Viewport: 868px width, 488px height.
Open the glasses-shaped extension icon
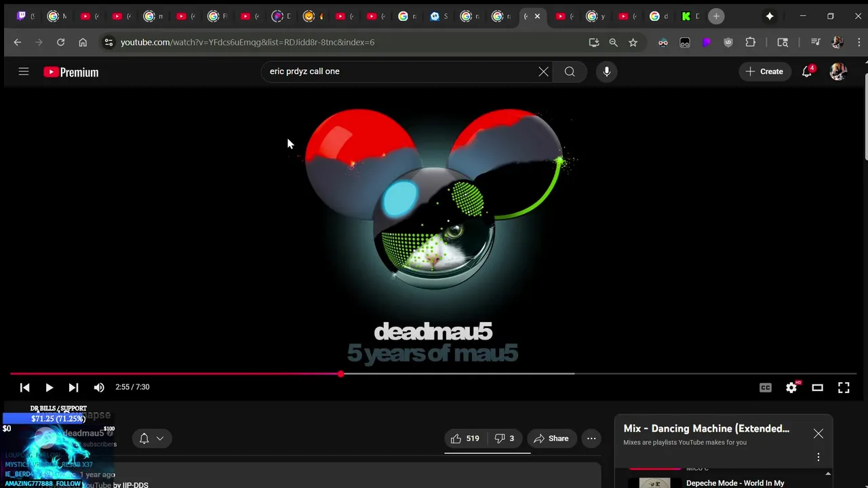pyautogui.click(x=663, y=42)
